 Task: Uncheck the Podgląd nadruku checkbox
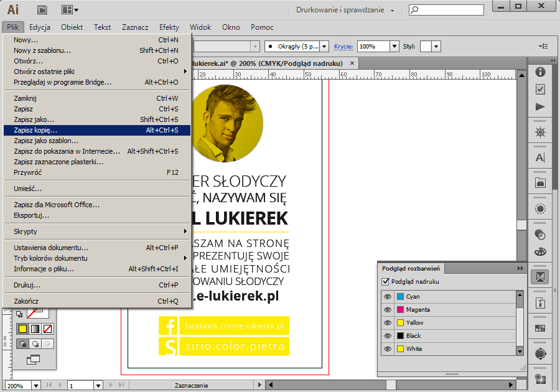pyautogui.click(x=385, y=281)
